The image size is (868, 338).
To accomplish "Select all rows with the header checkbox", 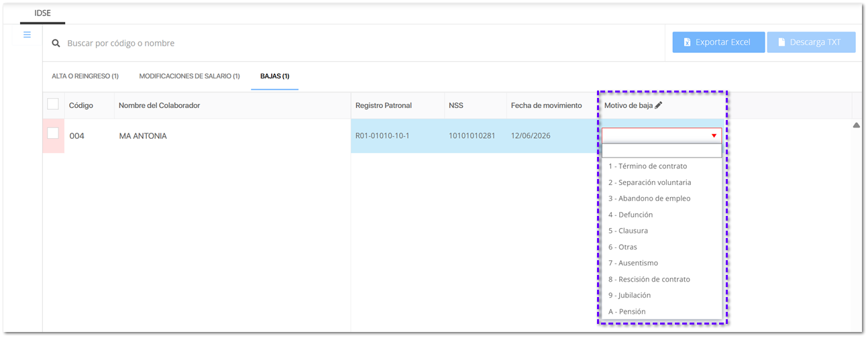I will [x=53, y=104].
